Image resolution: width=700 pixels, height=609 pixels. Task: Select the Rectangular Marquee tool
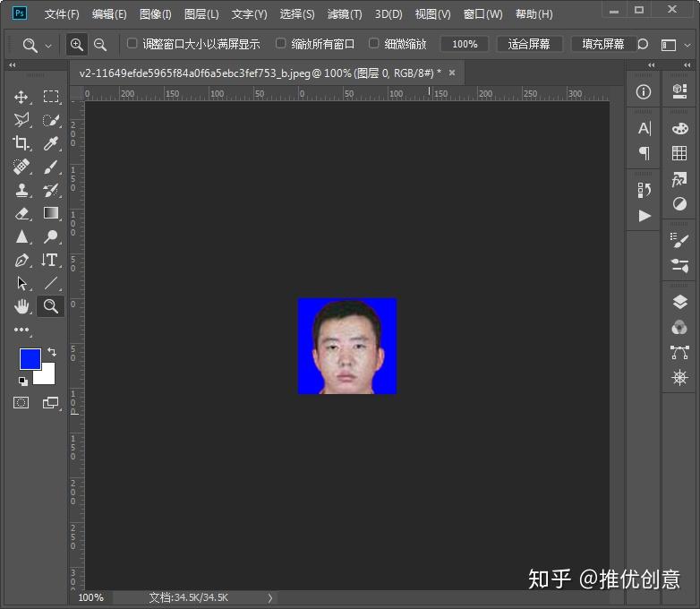[51, 97]
